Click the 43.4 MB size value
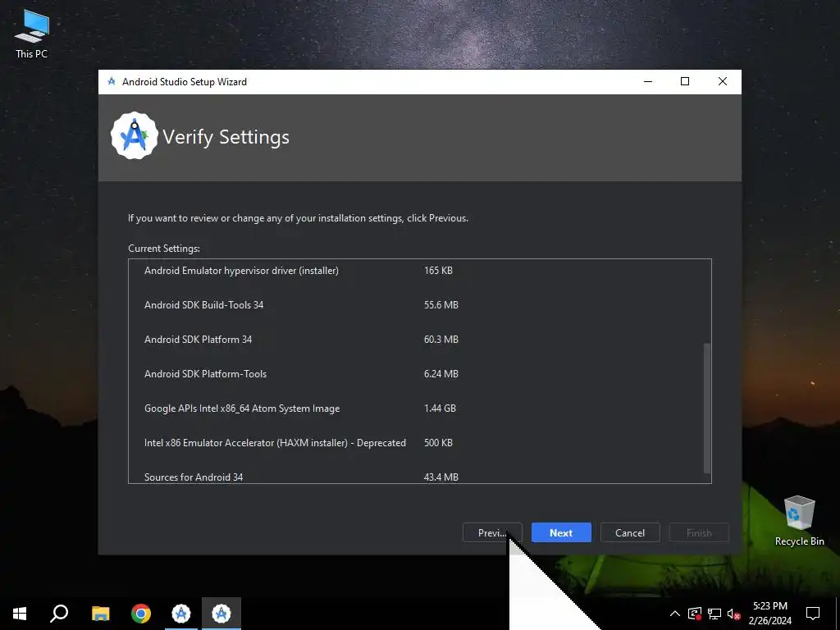840x630 pixels. [x=441, y=477]
